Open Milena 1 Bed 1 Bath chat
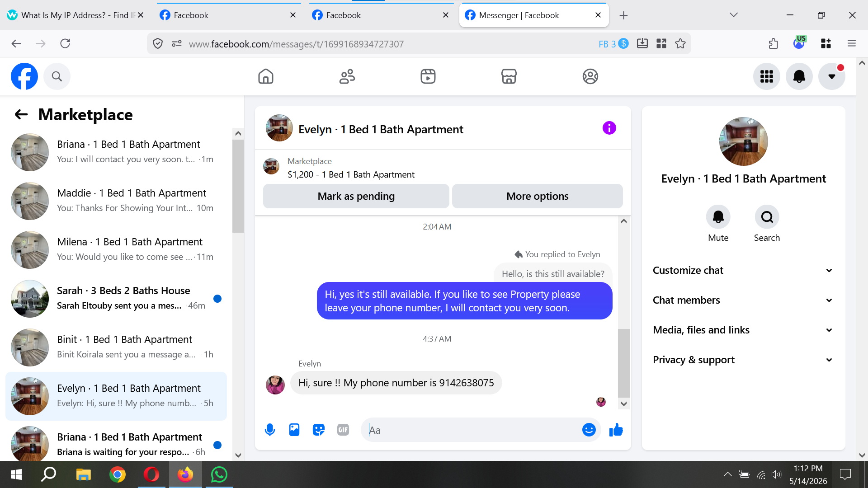Screen dimensions: 868x488 tap(116, 250)
